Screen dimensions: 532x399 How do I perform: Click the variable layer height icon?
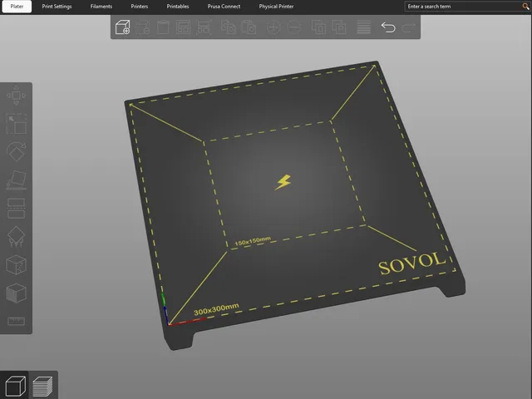coord(364,27)
